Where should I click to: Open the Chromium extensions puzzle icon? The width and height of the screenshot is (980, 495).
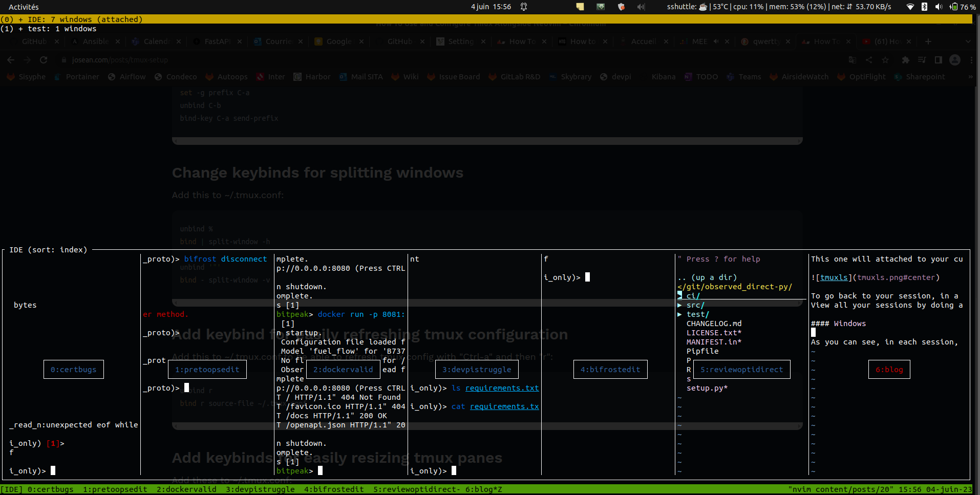pyautogui.click(x=905, y=60)
